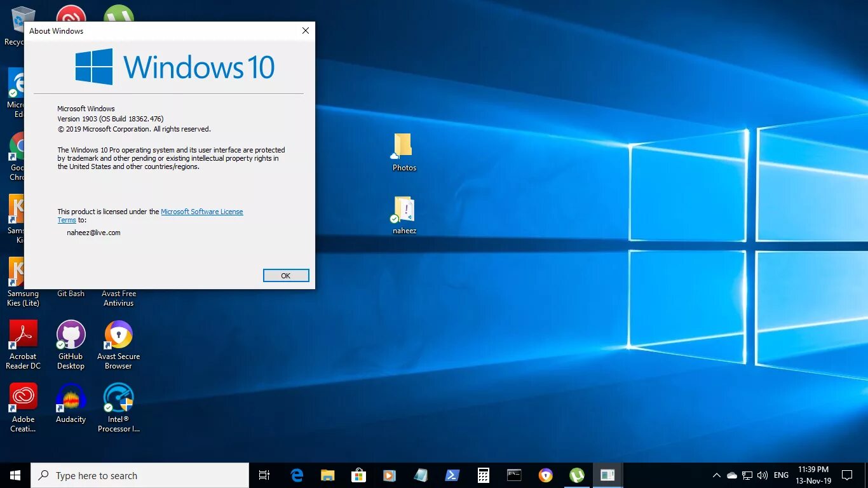Launch Avast Secure Browser desktop shortcut
868x488 pixels.
point(118,345)
